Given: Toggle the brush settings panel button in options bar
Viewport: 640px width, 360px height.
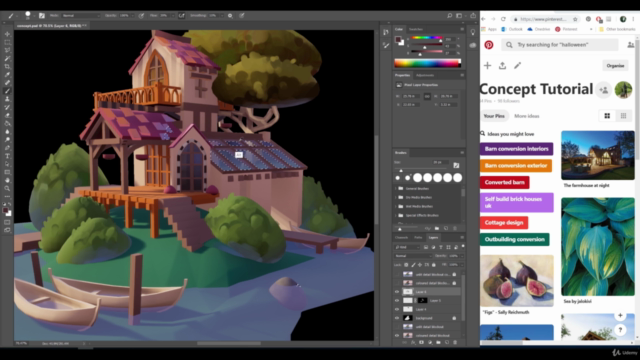Looking at the screenshot, I should [x=42, y=16].
